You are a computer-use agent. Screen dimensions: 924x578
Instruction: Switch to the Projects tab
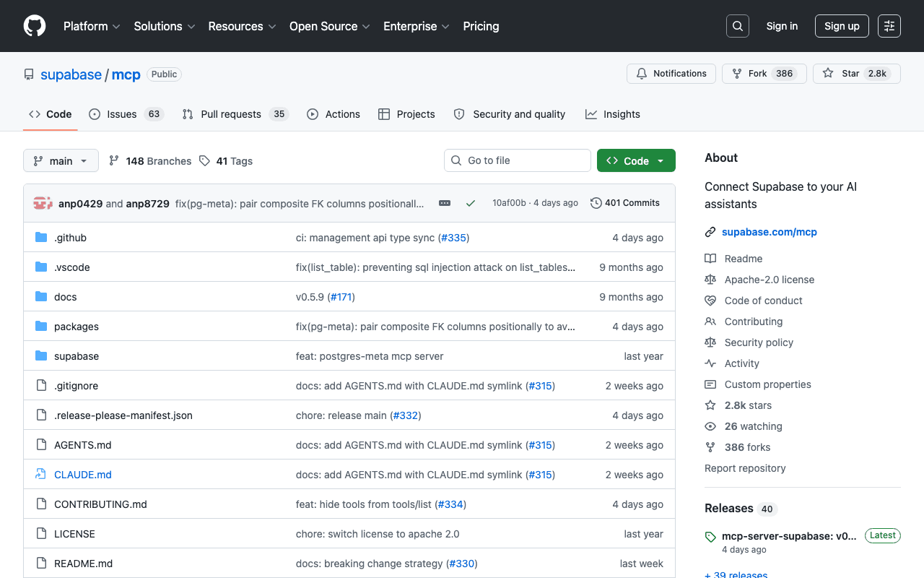pyautogui.click(x=406, y=114)
